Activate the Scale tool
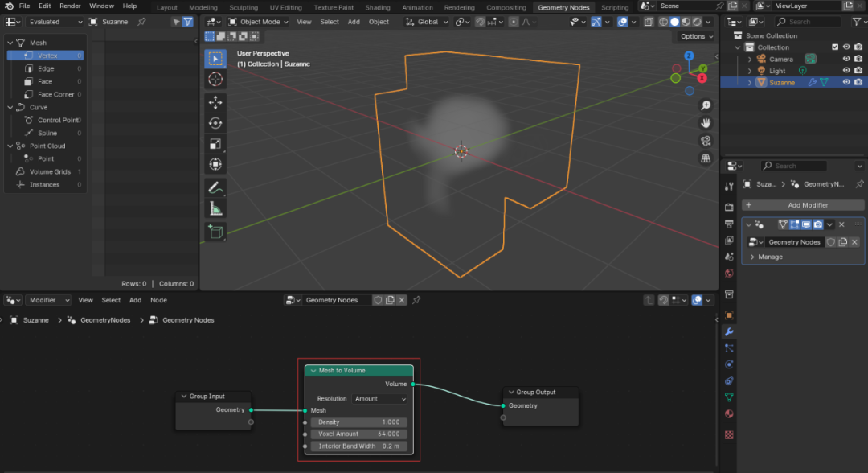The image size is (868, 473). click(215, 144)
